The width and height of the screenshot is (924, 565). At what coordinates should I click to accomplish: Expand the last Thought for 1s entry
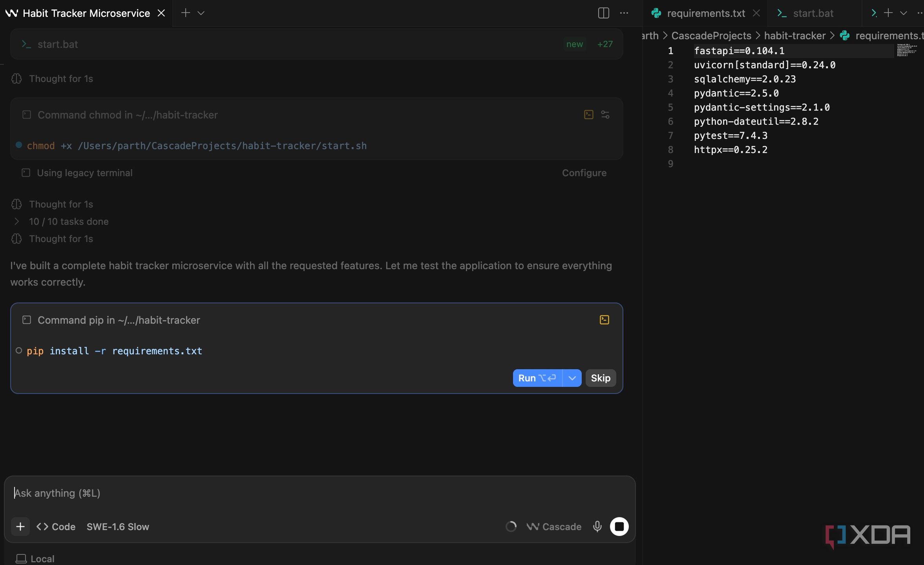[x=61, y=239]
